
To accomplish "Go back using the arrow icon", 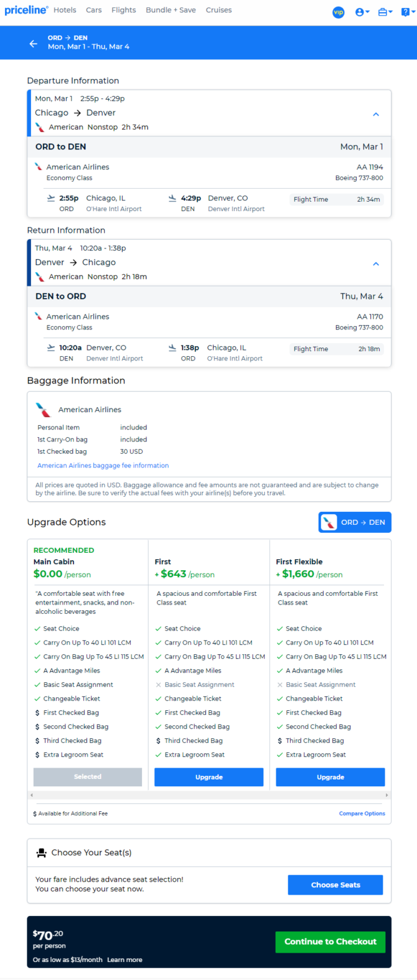I will 34,43.
